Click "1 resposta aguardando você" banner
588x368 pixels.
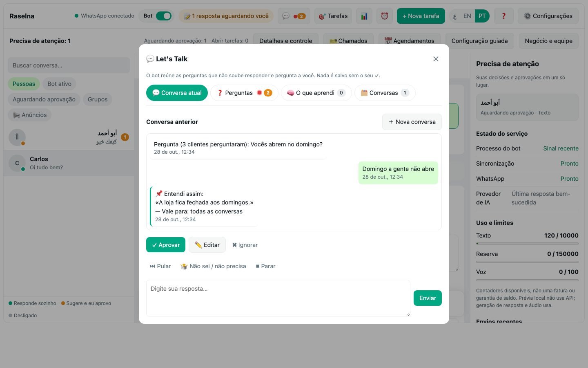pyautogui.click(x=226, y=16)
